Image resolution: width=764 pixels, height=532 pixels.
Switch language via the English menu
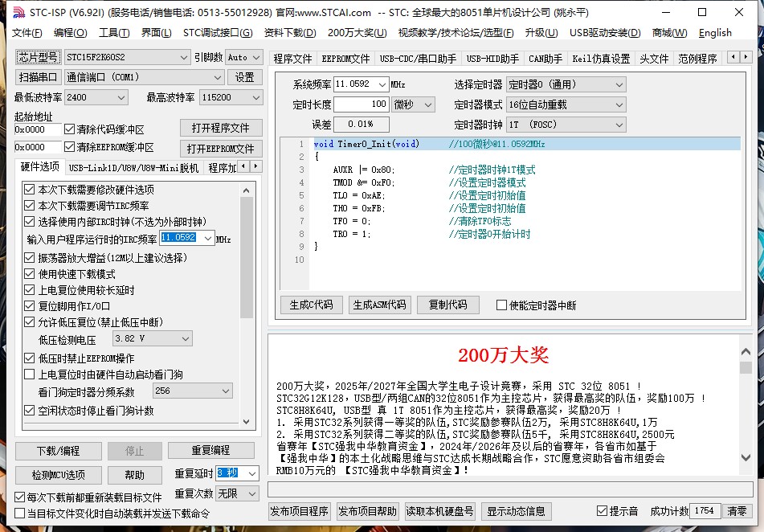(x=715, y=33)
